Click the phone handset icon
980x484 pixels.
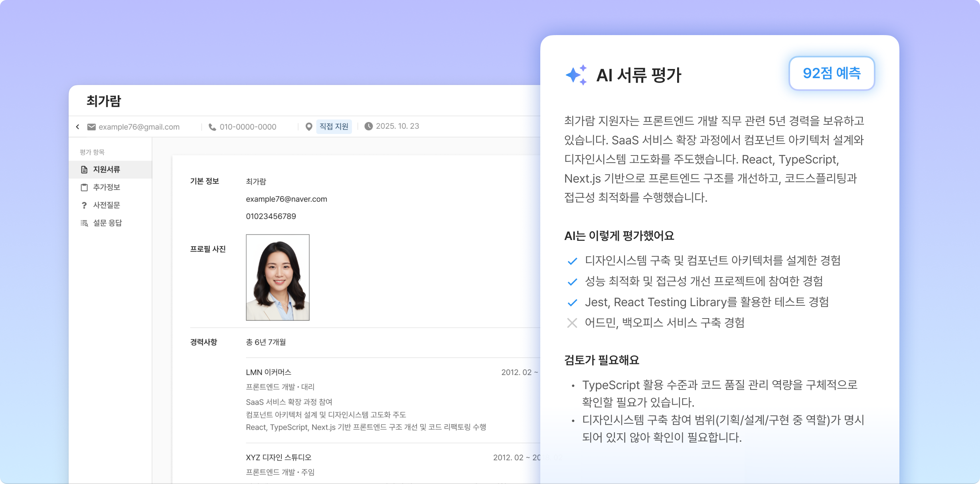[212, 127]
